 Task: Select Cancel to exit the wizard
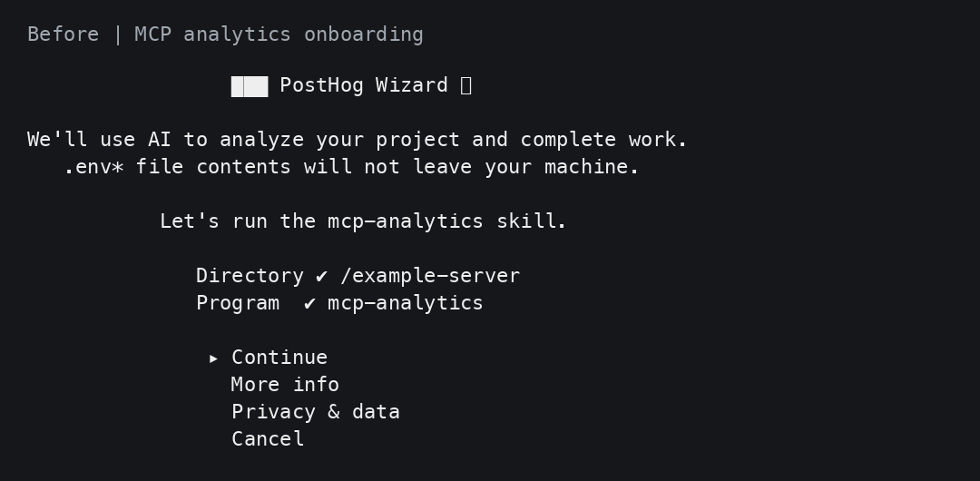coord(268,438)
